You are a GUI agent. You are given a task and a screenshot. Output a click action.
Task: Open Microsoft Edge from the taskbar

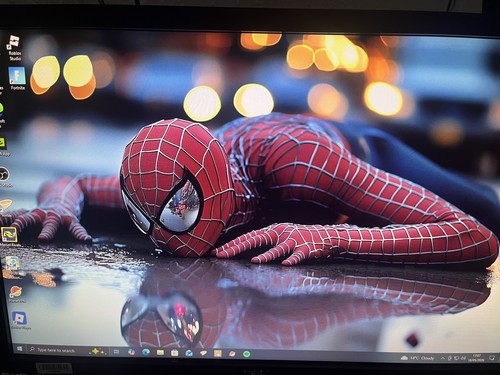146,352
